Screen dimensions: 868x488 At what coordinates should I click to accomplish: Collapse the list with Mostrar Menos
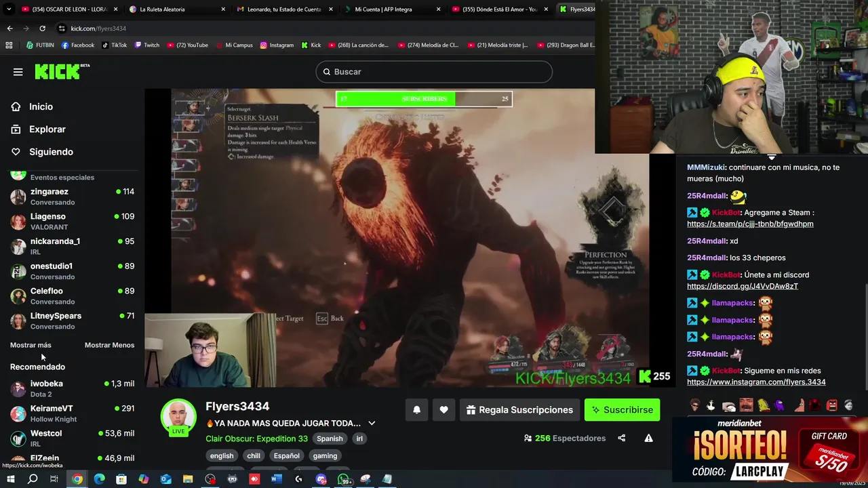pos(109,345)
